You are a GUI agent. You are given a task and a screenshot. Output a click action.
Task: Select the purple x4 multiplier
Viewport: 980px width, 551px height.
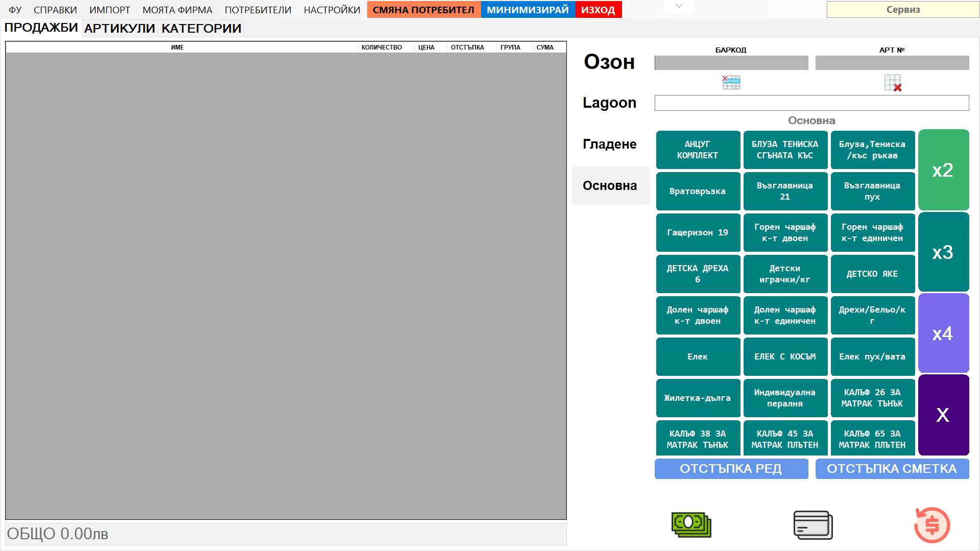[x=943, y=332]
